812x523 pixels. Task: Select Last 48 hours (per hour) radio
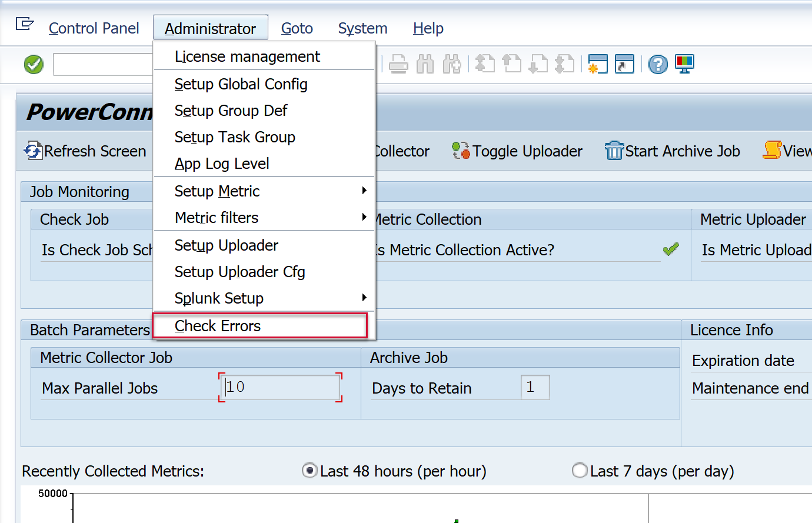(x=310, y=471)
